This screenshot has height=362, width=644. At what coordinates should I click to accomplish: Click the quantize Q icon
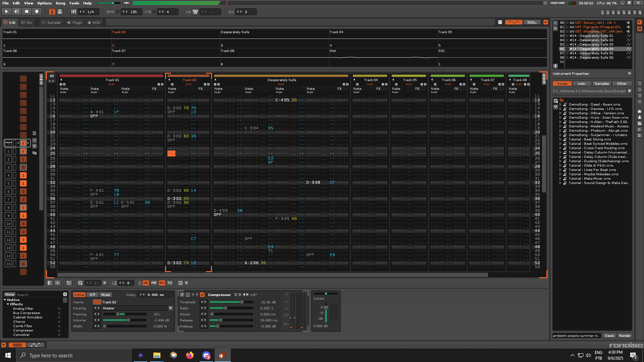click(80, 283)
